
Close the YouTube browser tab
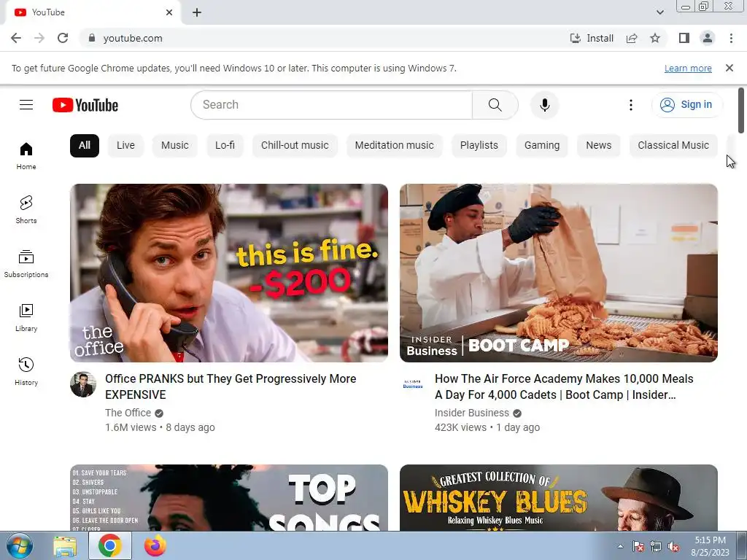pos(169,12)
